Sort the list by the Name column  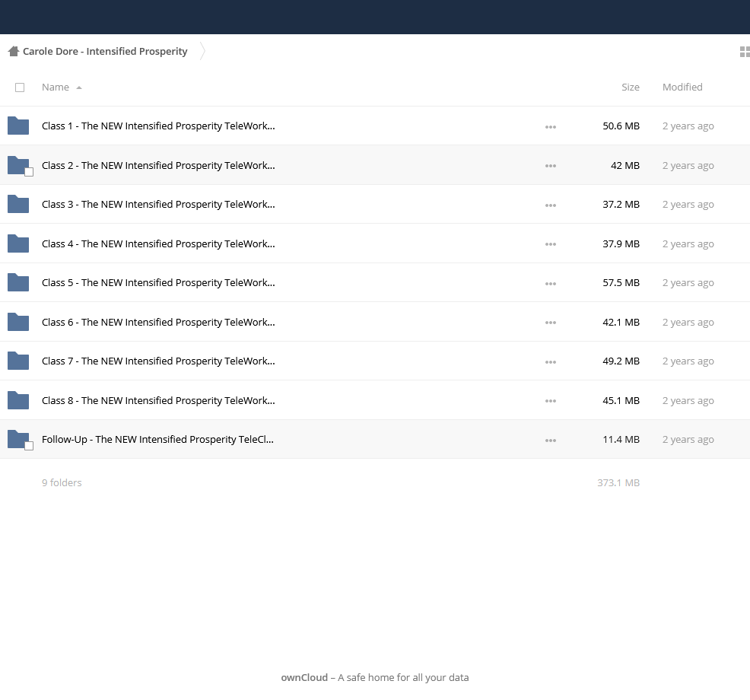tap(56, 87)
